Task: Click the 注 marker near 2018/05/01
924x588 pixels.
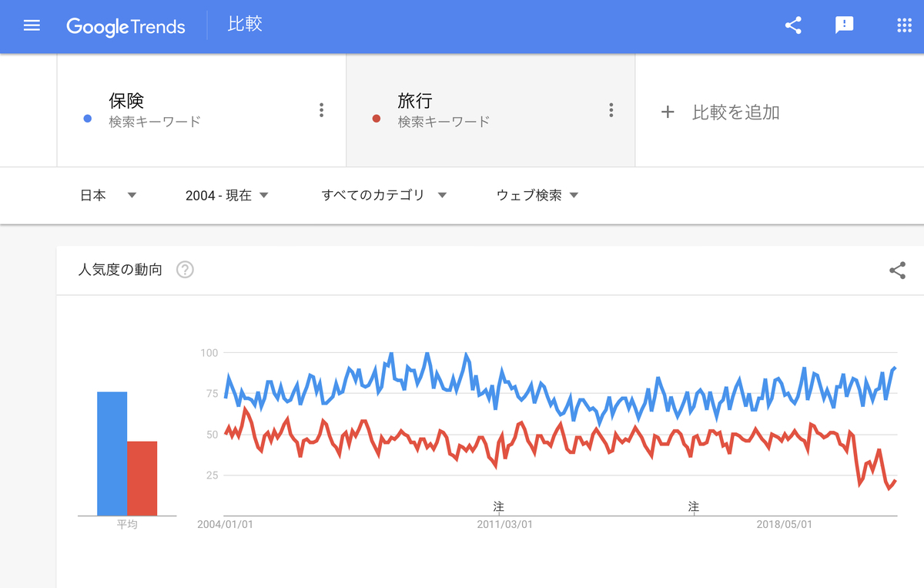Action: [693, 507]
